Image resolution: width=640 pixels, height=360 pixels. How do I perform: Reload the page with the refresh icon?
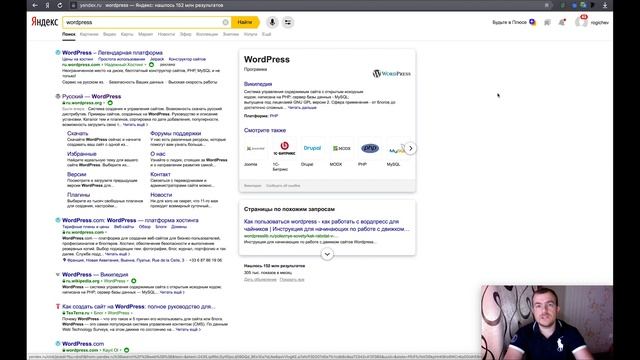(x=60, y=5)
